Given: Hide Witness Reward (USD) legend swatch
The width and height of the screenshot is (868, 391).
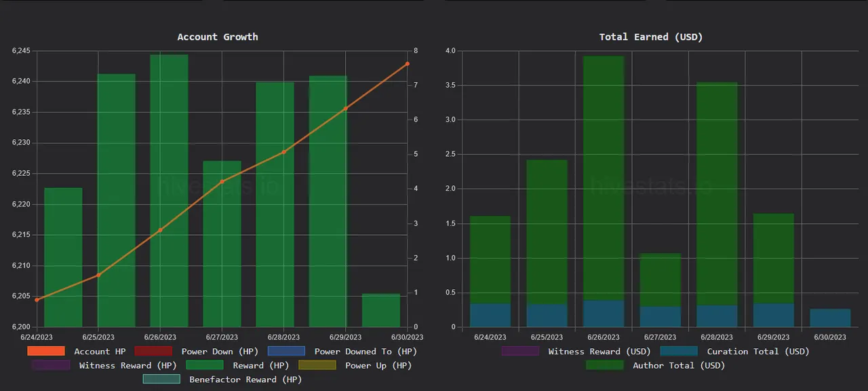Looking at the screenshot, I should click(520, 351).
